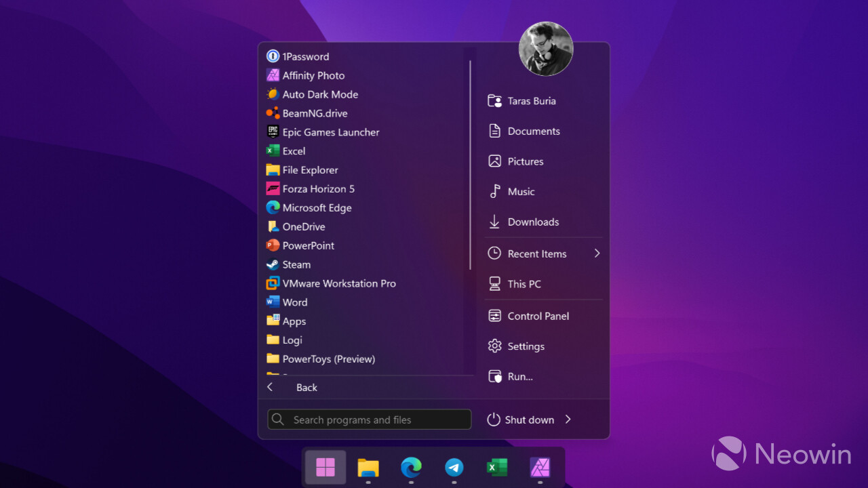Click the Documents icon in right pane
The width and height of the screenshot is (868, 488).
pyautogui.click(x=495, y=131)
